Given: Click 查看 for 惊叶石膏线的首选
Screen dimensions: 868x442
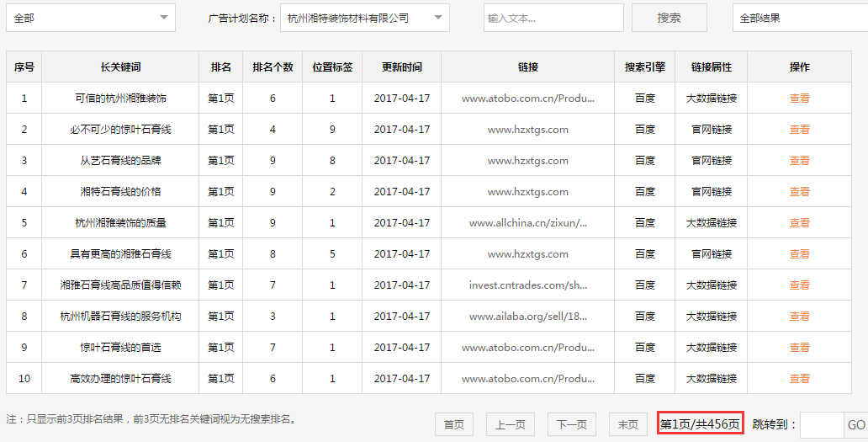Looking at the screenshot, I should (799, 347).
